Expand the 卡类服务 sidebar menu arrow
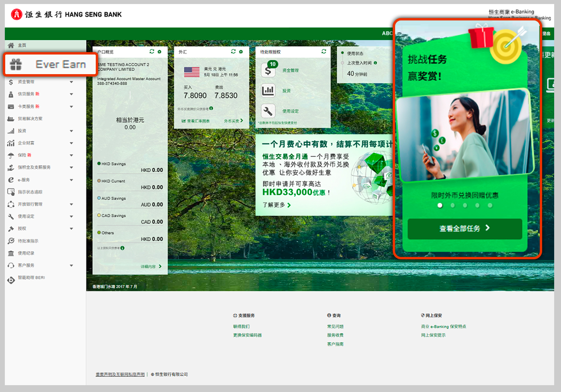The image size is (561, 392). (71, 107)
